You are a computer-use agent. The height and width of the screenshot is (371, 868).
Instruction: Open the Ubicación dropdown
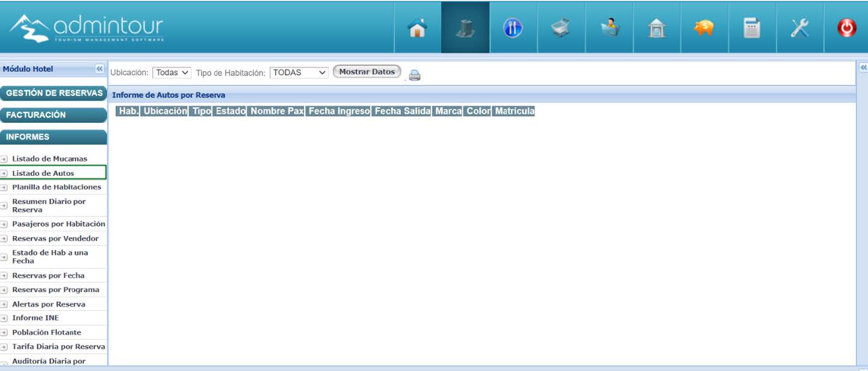pos(172,72)
